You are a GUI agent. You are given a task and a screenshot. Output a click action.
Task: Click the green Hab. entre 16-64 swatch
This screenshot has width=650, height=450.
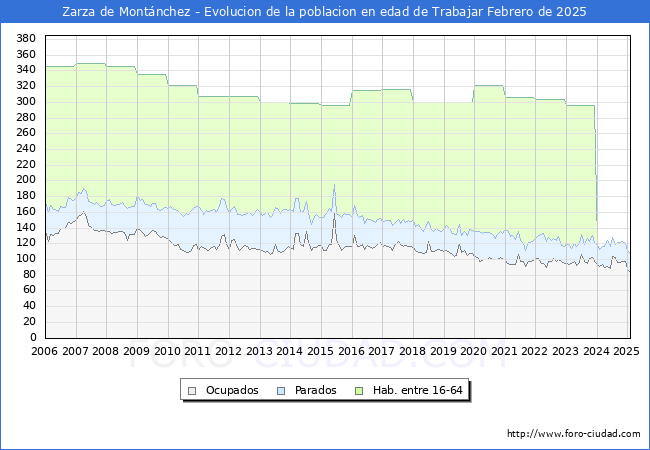[x=359, y=391]
